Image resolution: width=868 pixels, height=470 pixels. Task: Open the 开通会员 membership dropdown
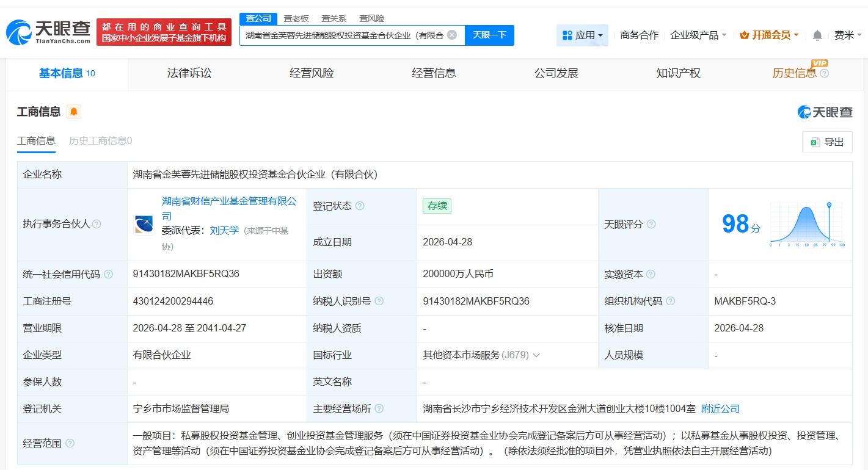(x=769, y=35)
